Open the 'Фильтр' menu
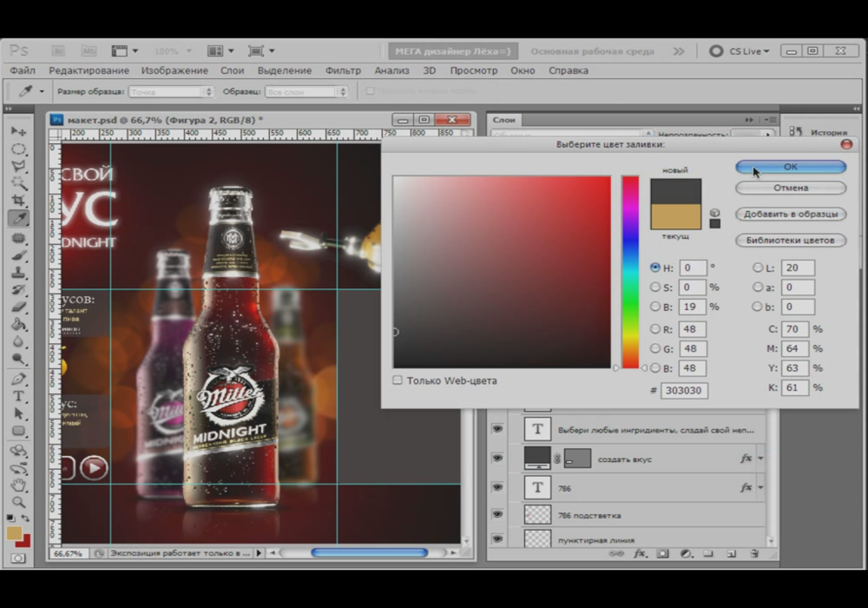 click(x=343, y=70)
